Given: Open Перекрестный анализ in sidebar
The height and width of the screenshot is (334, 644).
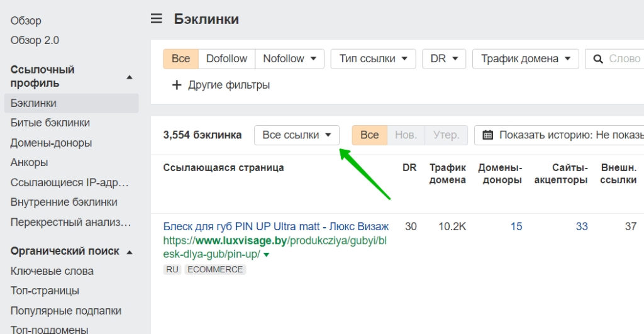Looking at the screenshot, I should (70, 222).
